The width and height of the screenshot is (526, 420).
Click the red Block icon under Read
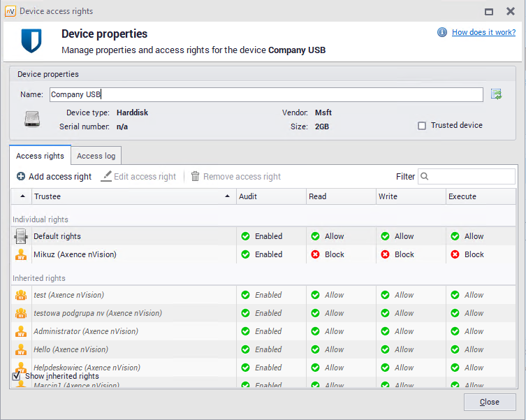click(x=316, y=254)
